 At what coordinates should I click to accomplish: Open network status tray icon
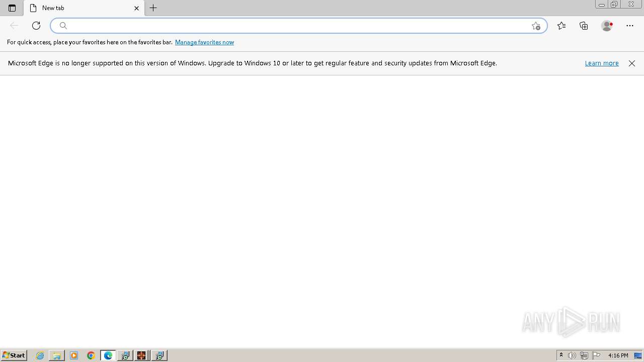click(x=584, y=355)
